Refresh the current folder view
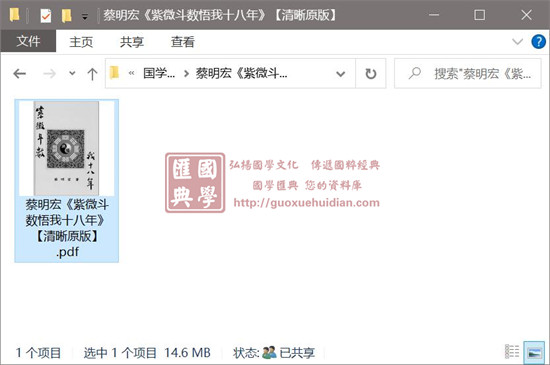This screenshot has width=550, height=365. [371, 74]
